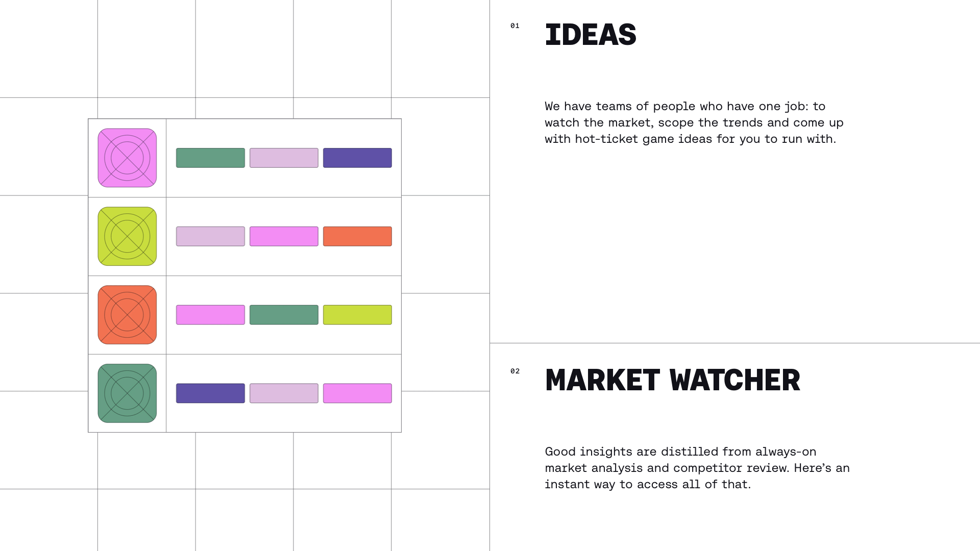Select the lilac tag in the teal icon row
The width and height of the screenshot is (980, 551).
[284, 393]
